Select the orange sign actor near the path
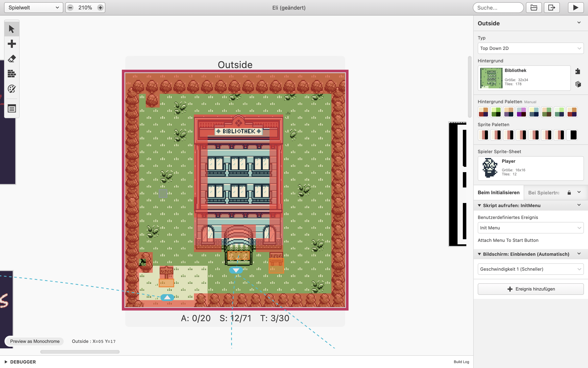588x368 pixels. point(166,283)
